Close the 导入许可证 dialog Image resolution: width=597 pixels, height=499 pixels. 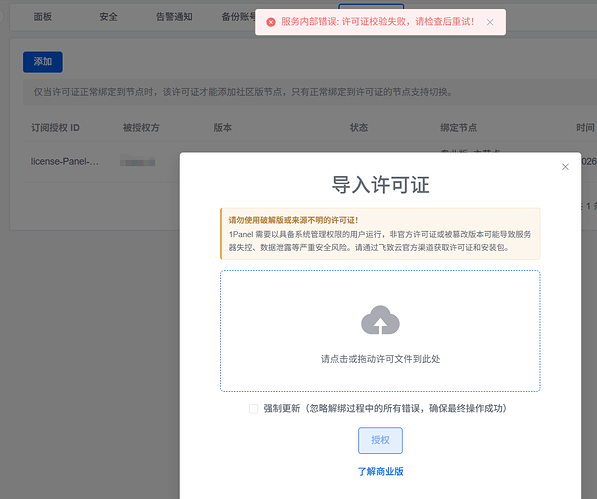565,167
